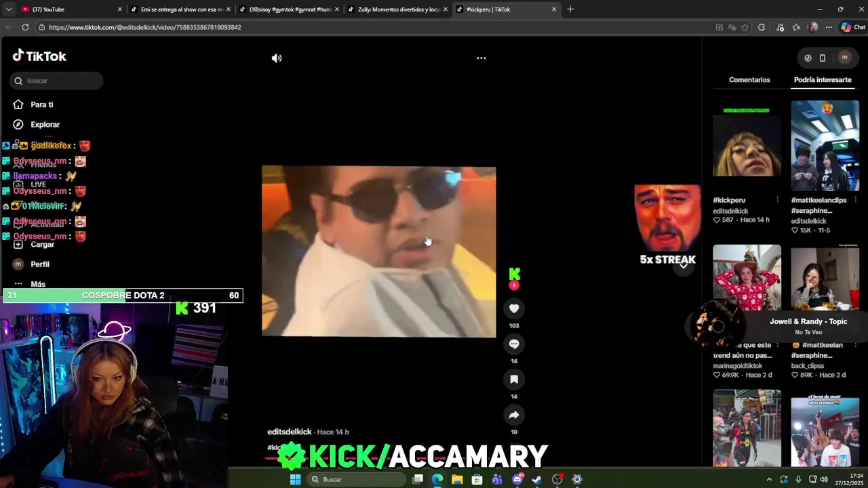Open Microsoft Edge from the taskbar

coord(437,479)
